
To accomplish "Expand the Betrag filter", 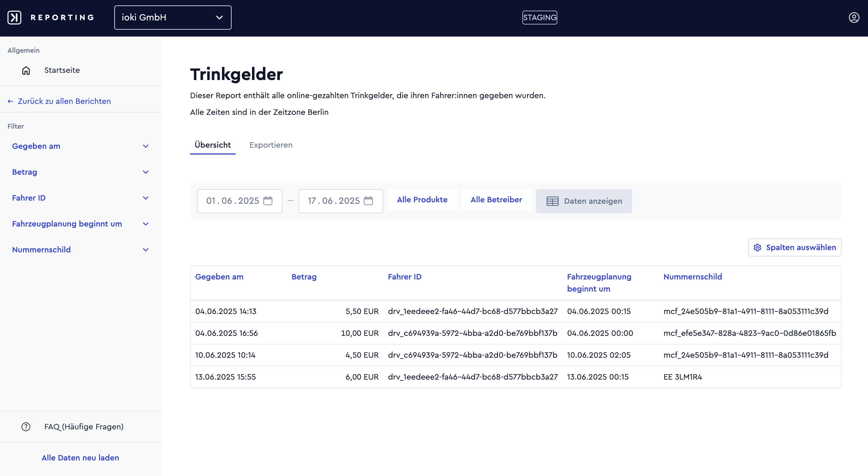I will (81, 172).
